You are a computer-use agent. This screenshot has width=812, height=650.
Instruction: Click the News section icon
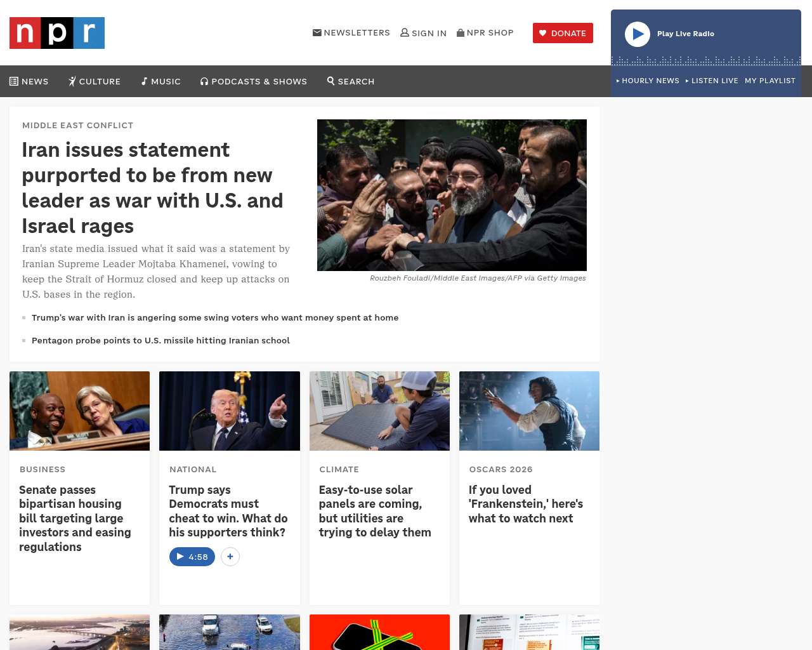(14, 81)
